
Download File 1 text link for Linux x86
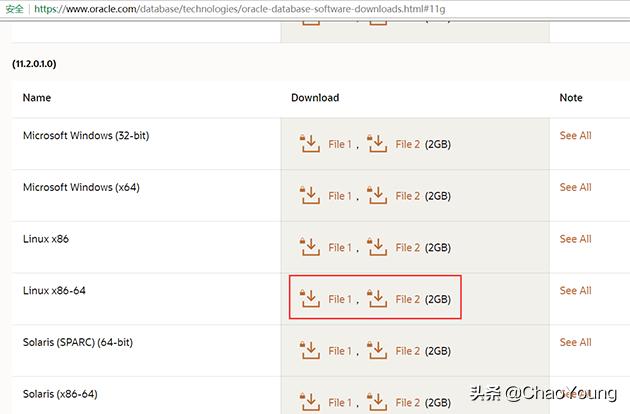(340, 248)
